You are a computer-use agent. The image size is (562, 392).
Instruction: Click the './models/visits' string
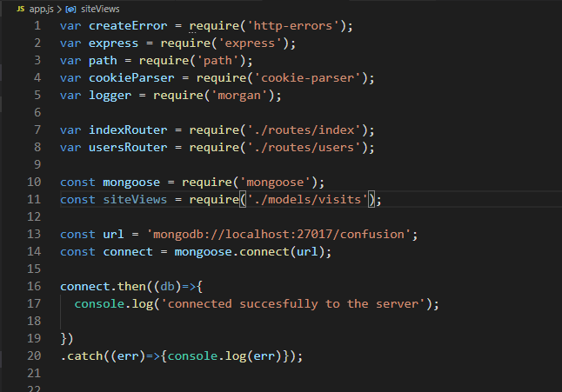click(307, 199)
